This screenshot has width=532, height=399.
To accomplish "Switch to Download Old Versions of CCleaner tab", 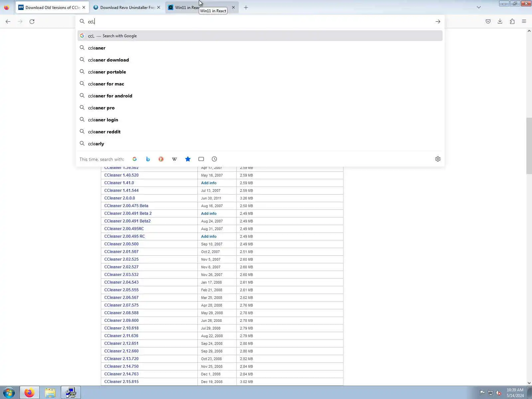I will click(x=52, y=7).
